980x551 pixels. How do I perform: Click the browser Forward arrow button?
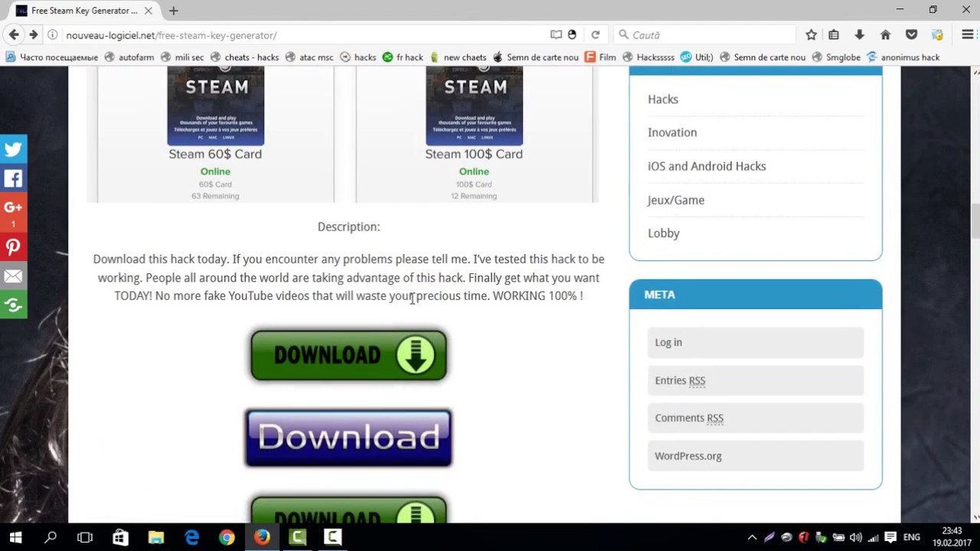pos(33,34)
